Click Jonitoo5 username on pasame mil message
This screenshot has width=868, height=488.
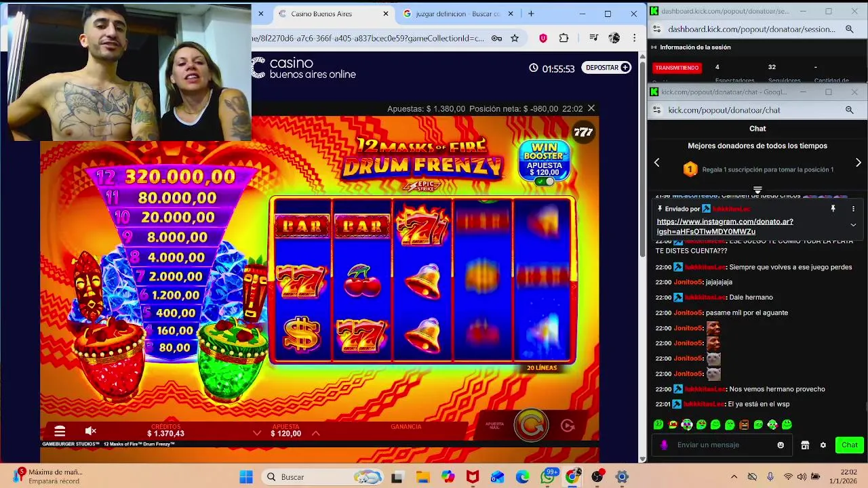(687, 312)
